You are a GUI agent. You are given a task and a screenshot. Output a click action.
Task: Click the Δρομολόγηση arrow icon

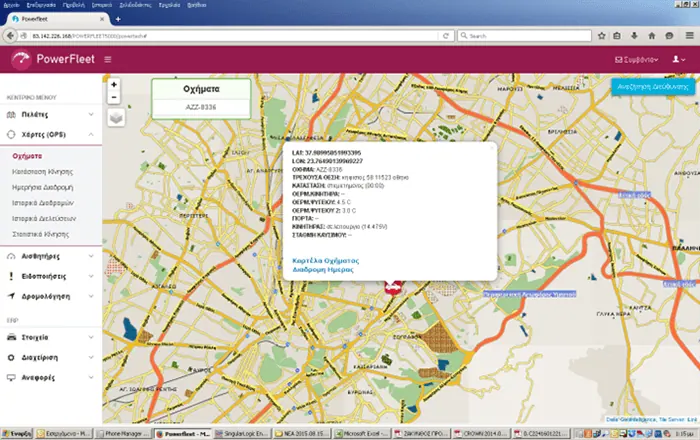click(11, 296)
